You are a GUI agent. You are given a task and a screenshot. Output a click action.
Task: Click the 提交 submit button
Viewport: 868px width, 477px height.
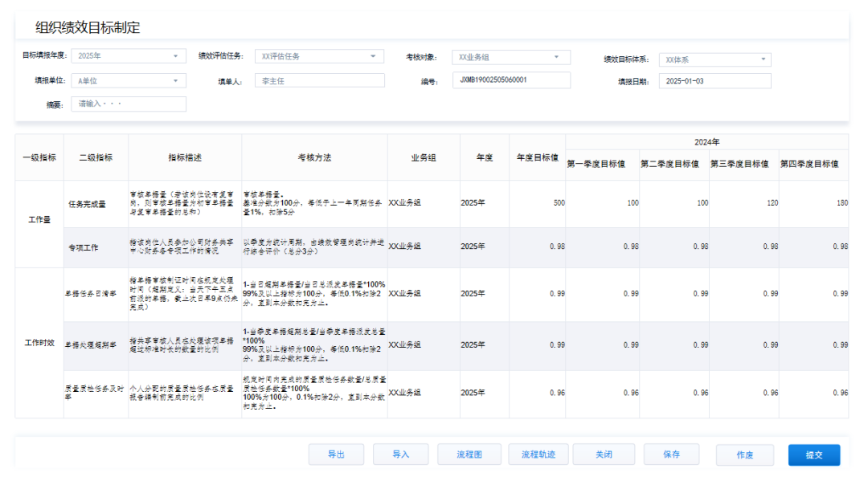(815, 454)
